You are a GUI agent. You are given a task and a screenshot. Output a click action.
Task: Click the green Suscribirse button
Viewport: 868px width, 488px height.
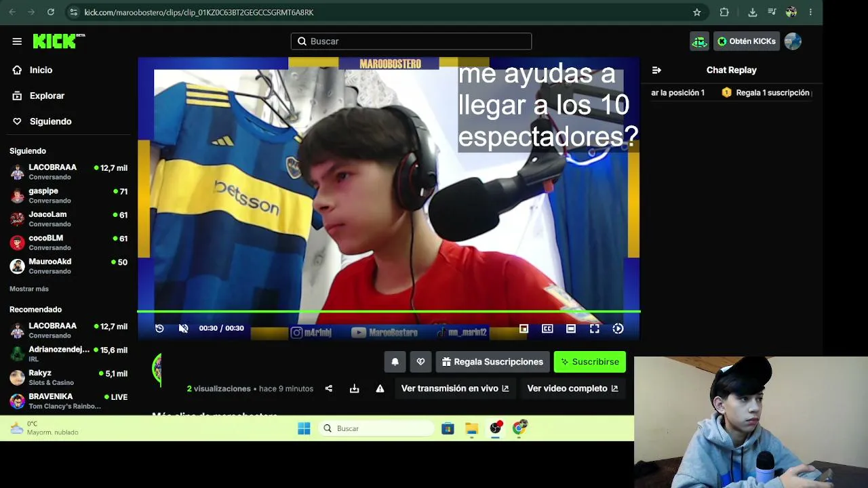click(x=590, y=362)
